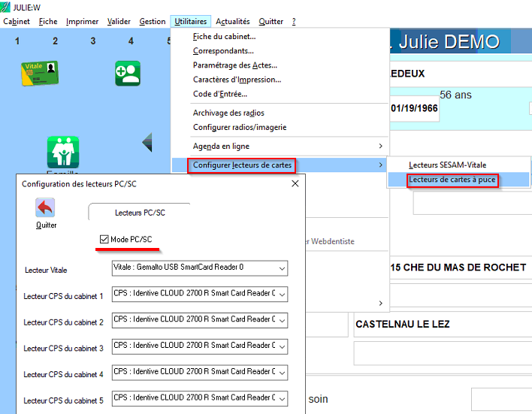Click the JULIE:W title bar logo
The height and width of the screenshot is (414, 532).
click(5, 7)
